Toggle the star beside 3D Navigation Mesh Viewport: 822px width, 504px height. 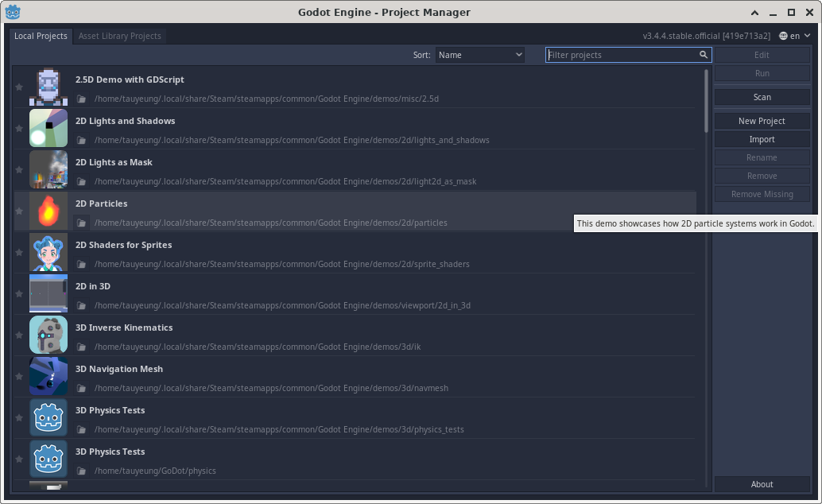pyautogui.click(x=19, y=377)
